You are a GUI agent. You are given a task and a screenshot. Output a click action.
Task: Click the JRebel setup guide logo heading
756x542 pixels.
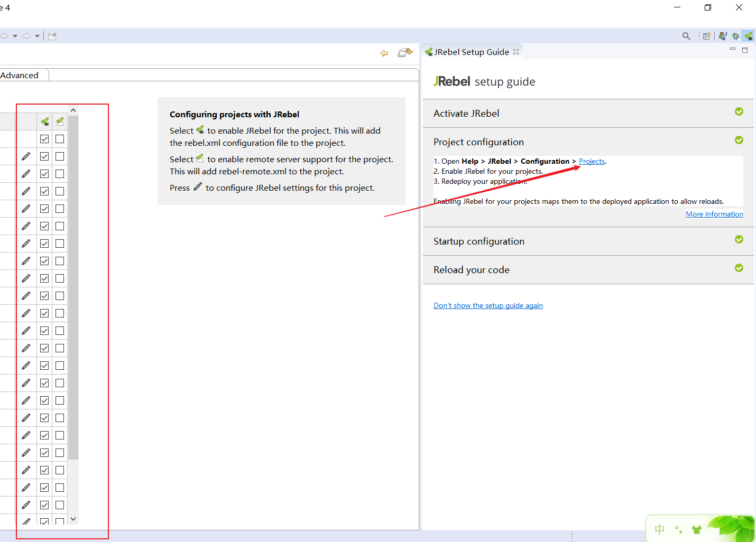click(484, 81)
